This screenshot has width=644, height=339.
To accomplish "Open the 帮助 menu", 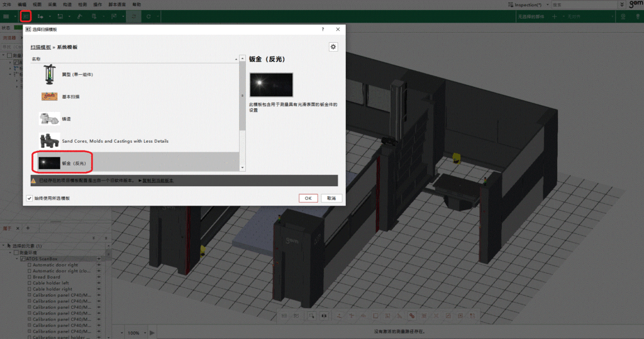I will tap(136, 4).
